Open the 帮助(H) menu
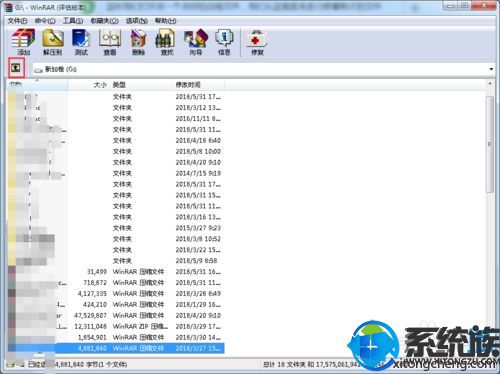This screenshot has height=374, width=500. (x=165, y=21)
